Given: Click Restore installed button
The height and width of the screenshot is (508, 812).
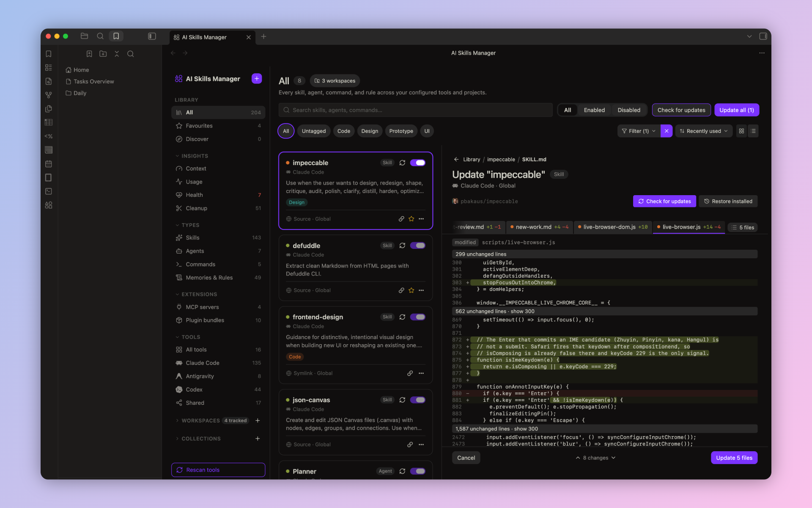Looking at the screenshot, I should click(x=728, y=202).
